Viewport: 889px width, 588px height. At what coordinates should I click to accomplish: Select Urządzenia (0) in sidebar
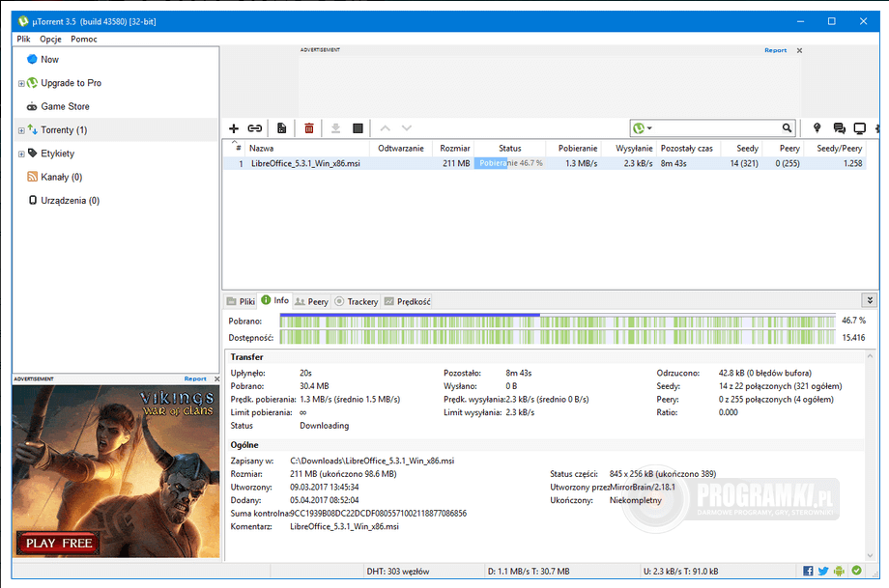pos(70,201)
